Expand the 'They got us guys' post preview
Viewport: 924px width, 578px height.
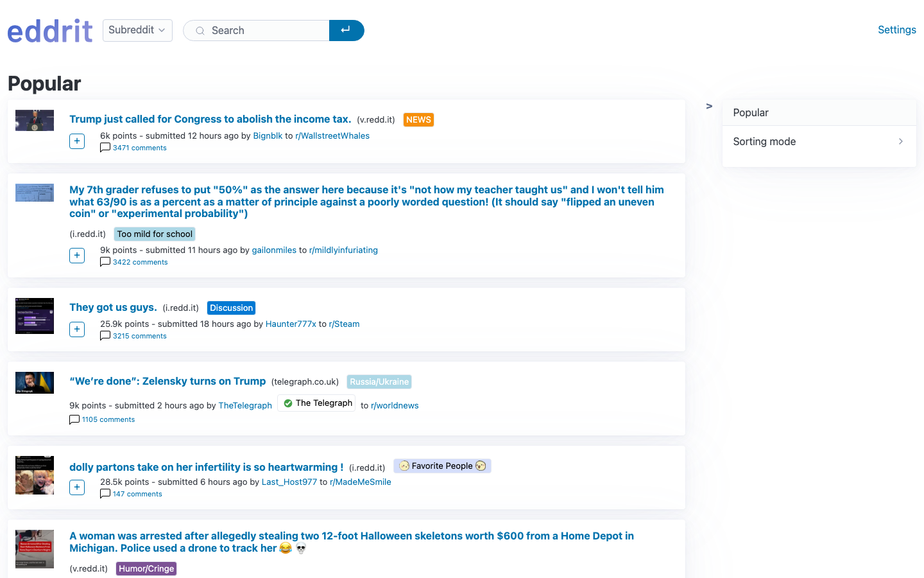click(77, 329)
